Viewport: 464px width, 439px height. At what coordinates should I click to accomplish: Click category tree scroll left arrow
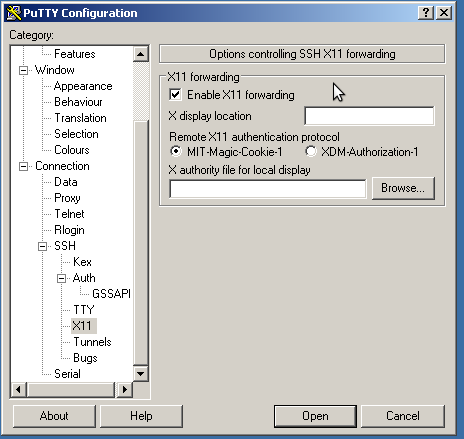[x=18, y=389]
